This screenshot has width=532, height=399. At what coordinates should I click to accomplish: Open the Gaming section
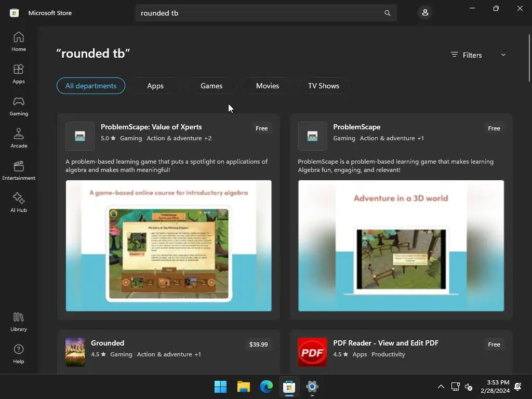[19, 106]
